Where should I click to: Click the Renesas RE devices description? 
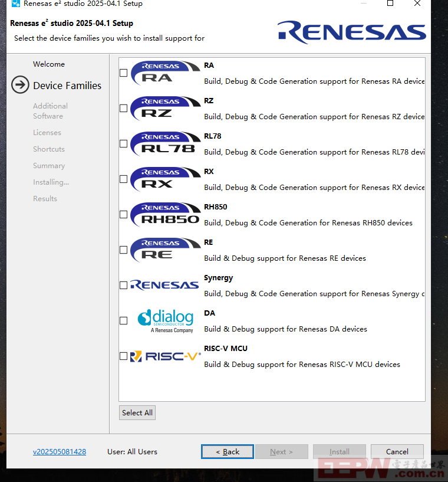(285, 258)
